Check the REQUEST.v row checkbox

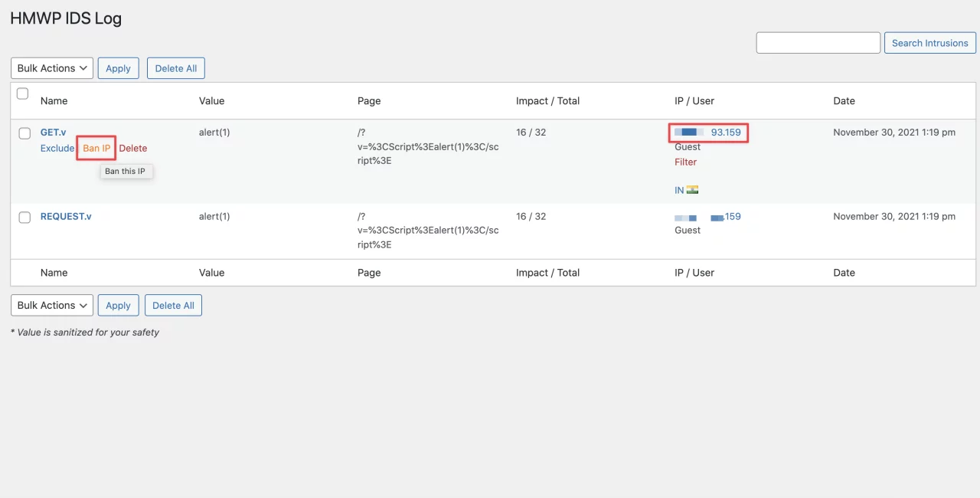[x=24, y=218]
